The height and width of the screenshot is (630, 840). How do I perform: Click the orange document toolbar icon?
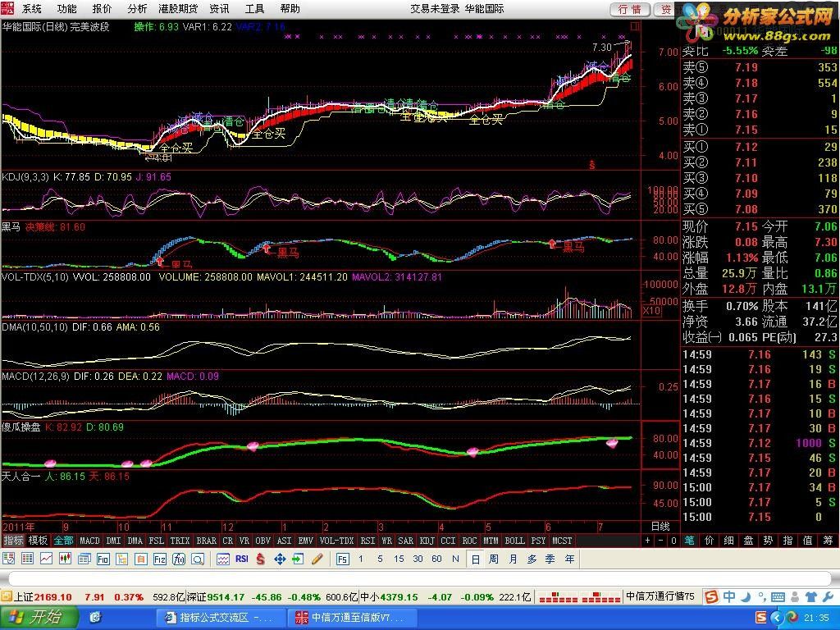tap(140, 559)
